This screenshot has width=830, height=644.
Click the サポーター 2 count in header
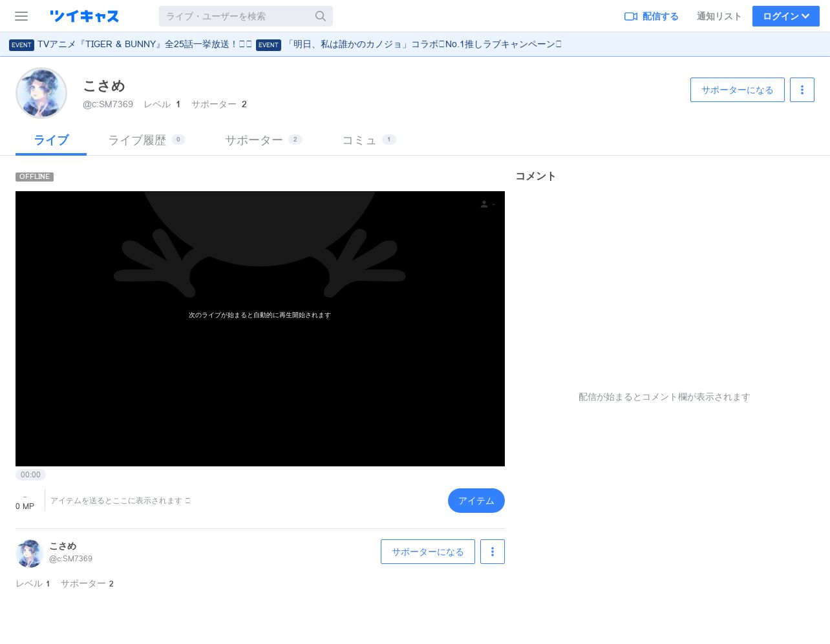pos(219,104)
